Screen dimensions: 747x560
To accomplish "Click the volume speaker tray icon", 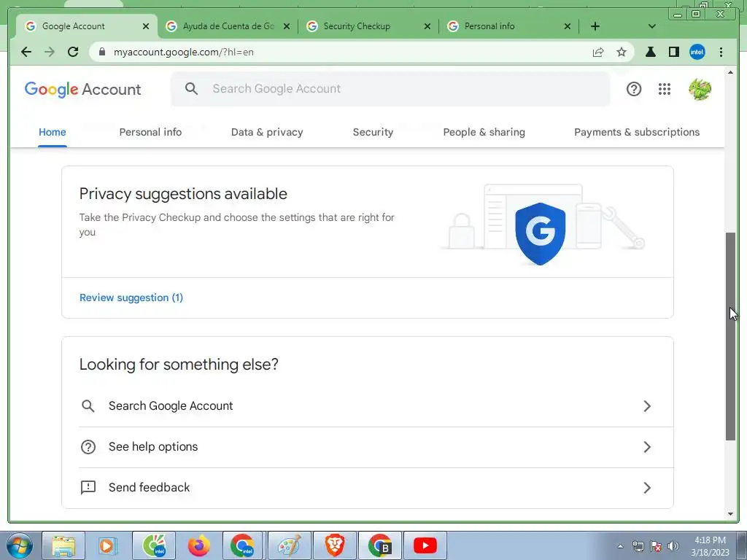I will (673, 546).
